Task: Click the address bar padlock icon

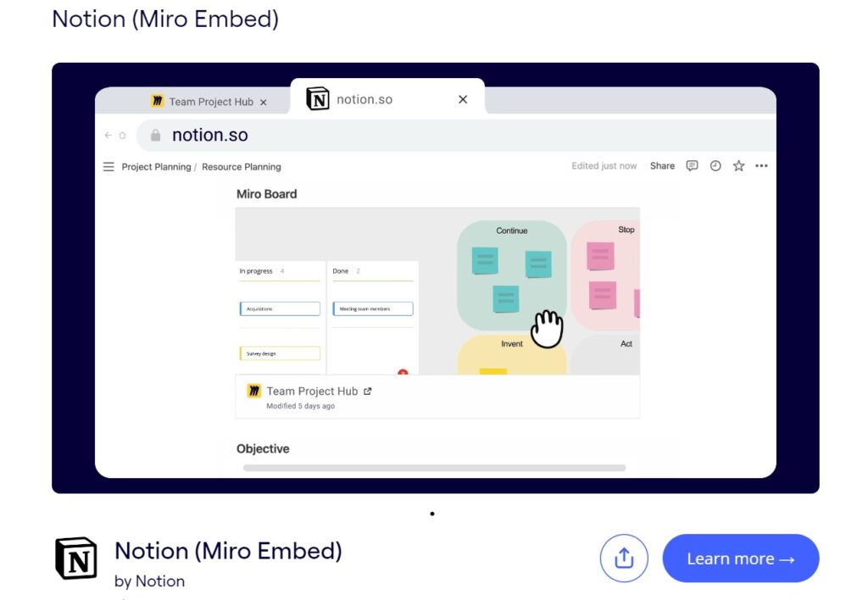Action: (x=156, y=135)
